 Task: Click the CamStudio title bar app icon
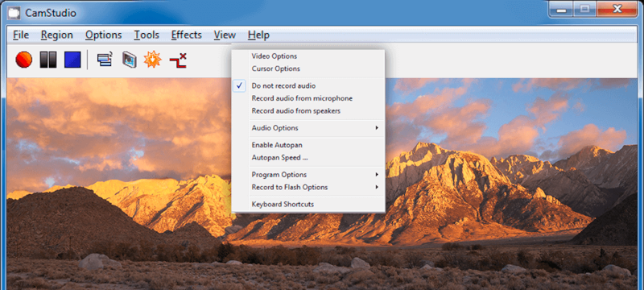pos(14,13)
